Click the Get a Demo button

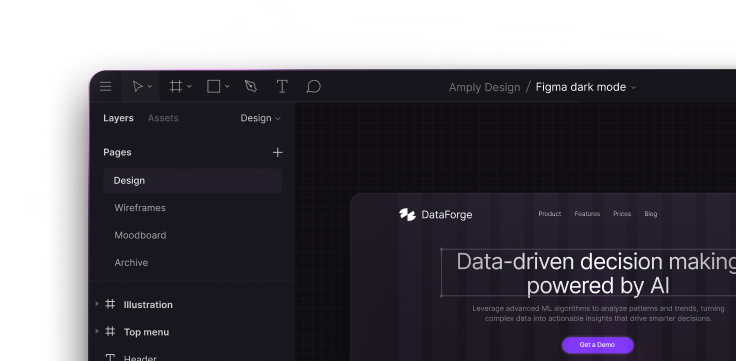click(x=598, y=345)
